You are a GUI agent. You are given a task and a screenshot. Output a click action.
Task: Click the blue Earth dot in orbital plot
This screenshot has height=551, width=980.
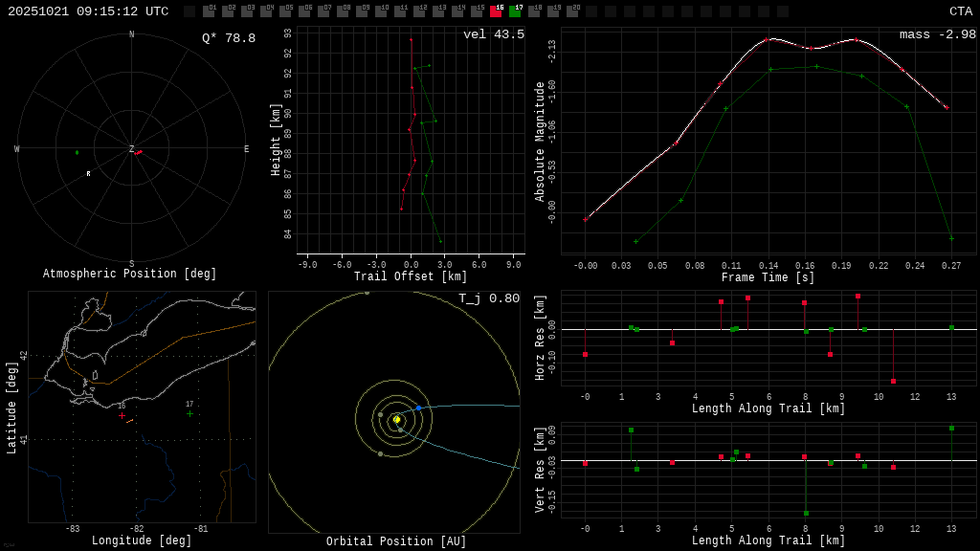pos(418,408)
